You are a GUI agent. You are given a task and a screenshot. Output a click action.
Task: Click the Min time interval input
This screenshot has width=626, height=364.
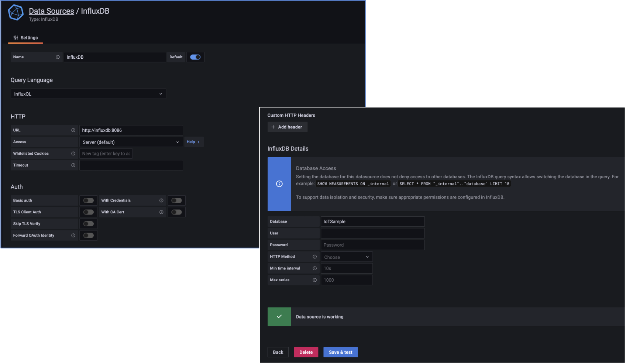347,268
